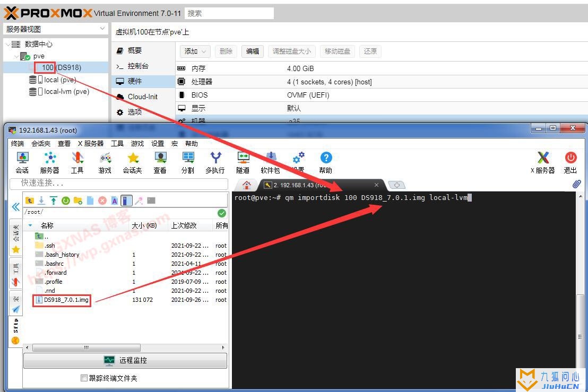Toggle 跟踪终端文件夹 checkbox
588x392 pixels.
pos(84,378)
